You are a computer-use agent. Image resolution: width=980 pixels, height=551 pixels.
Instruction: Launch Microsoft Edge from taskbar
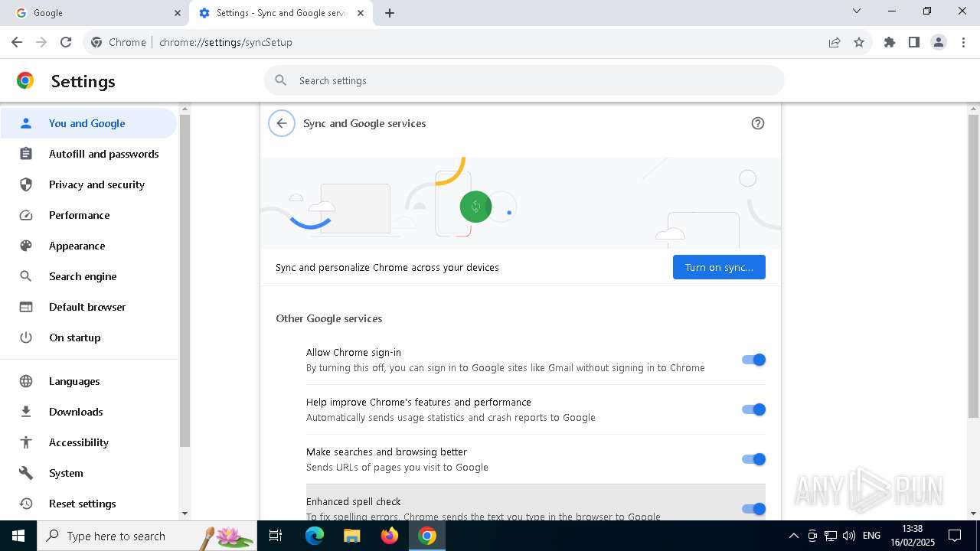coord(315,536)
